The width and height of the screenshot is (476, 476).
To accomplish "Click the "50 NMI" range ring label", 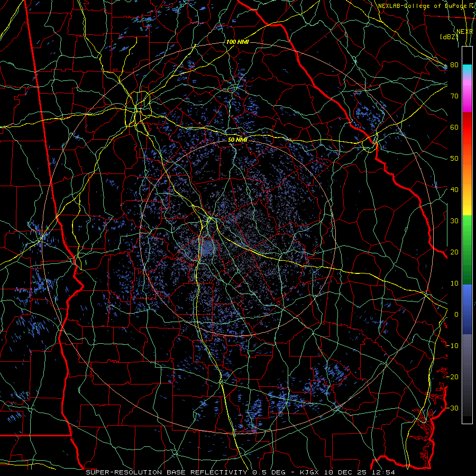I will 237,140.
